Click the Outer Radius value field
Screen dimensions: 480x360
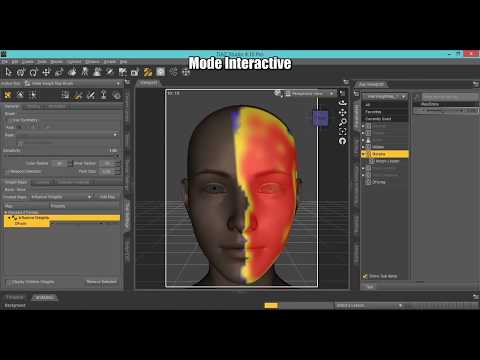[x=59, y=163]
